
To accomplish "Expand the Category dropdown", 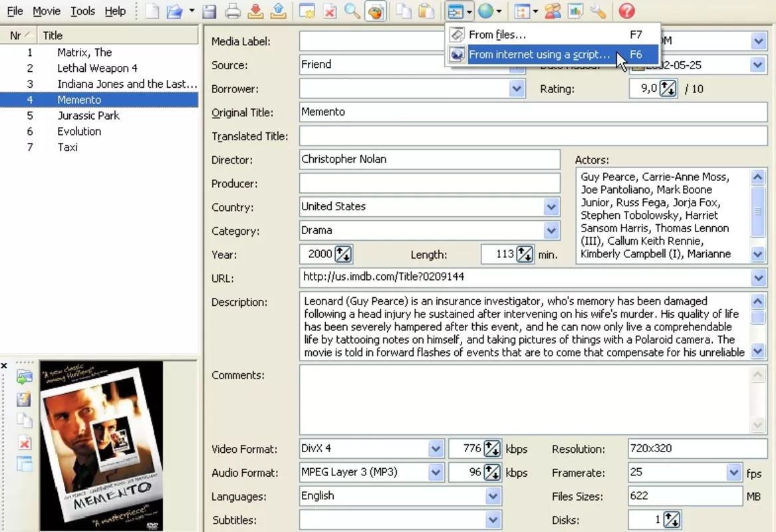I will point(551,231).
